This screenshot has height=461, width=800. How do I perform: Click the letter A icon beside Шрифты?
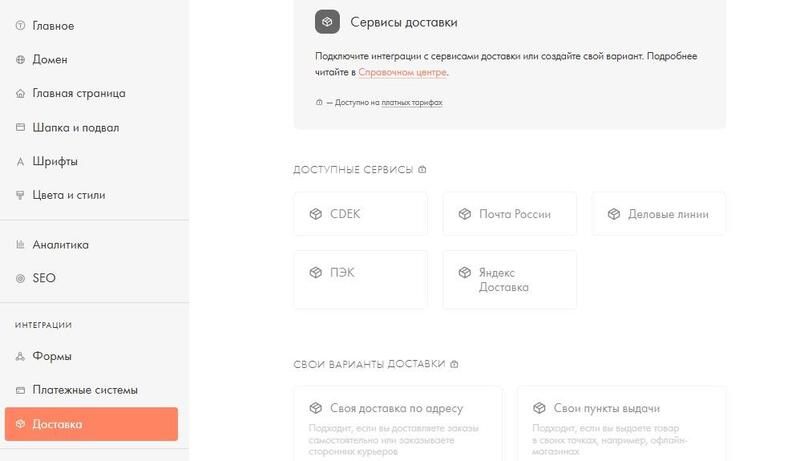20,162
